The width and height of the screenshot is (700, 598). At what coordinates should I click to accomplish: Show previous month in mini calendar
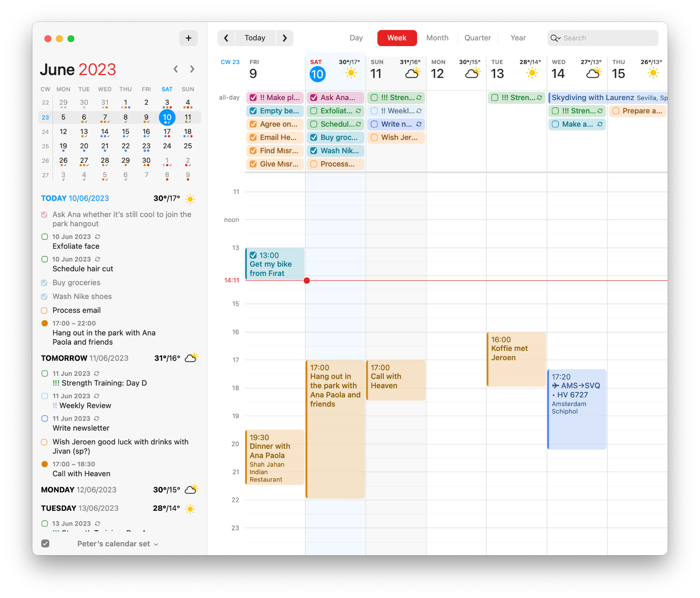176,69
